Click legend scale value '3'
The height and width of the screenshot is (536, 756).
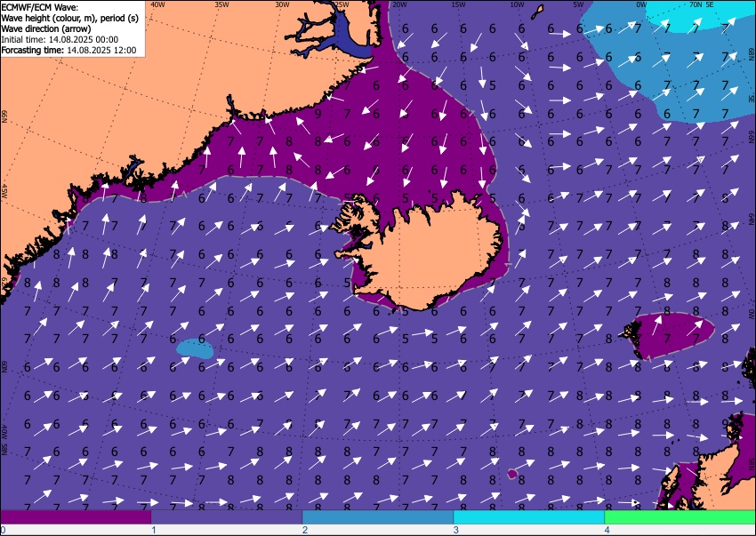(456, 530)
